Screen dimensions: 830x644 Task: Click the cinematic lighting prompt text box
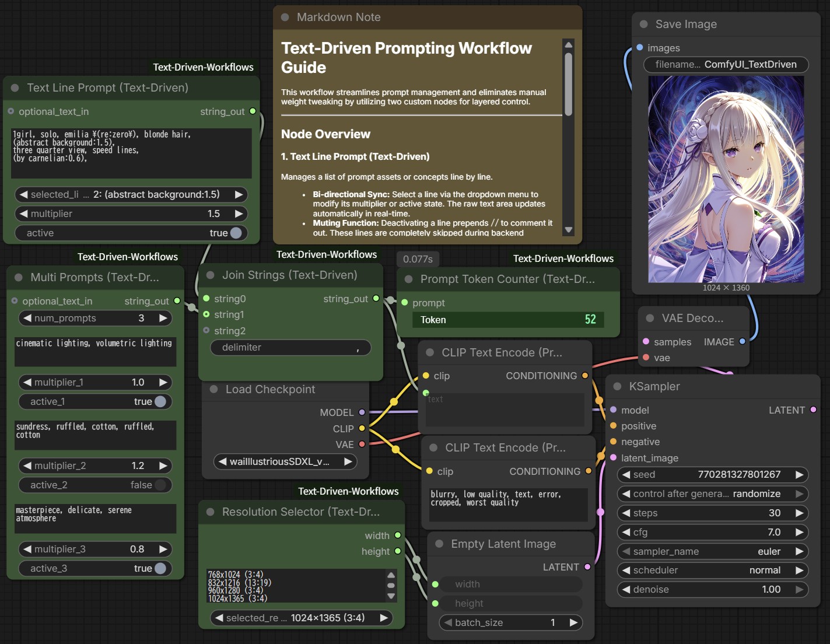96,352
